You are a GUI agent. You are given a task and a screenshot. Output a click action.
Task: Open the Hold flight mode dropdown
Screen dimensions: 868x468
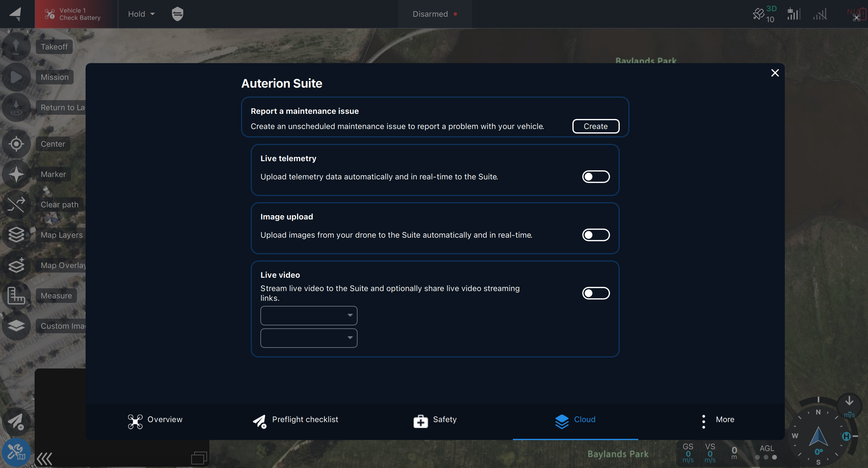(x=141, y=14)
